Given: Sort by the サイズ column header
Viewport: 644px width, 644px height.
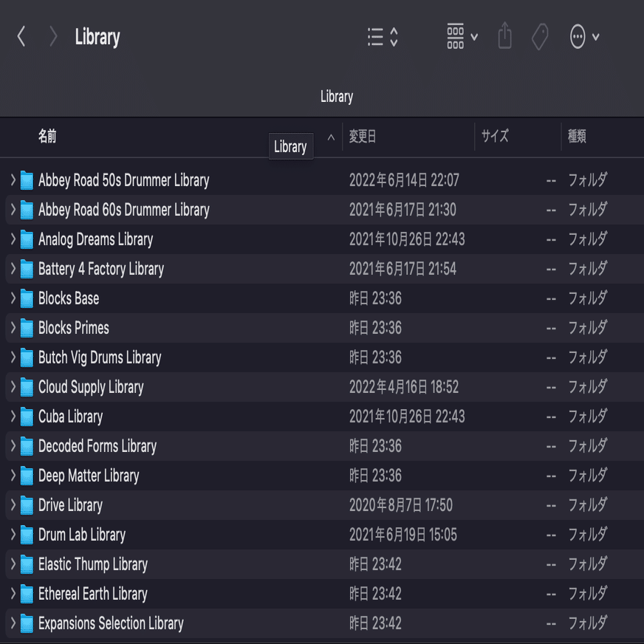Looking at the screenshot, I should (x=495, y=136).
